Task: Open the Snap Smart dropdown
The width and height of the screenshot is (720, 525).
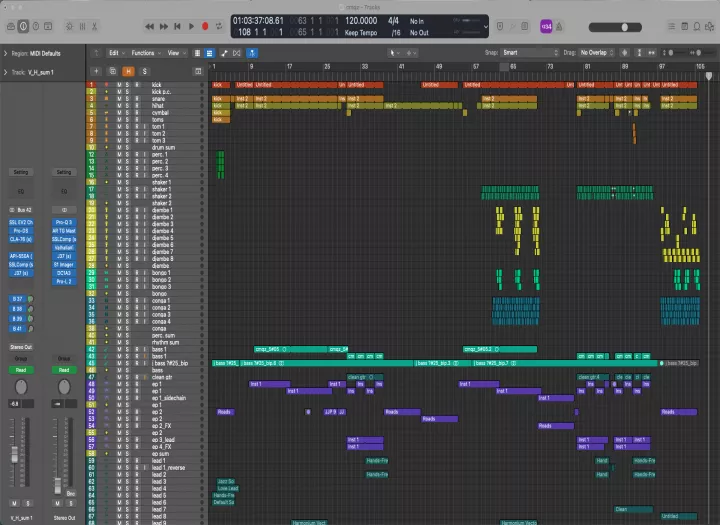Action: point(530,53)
